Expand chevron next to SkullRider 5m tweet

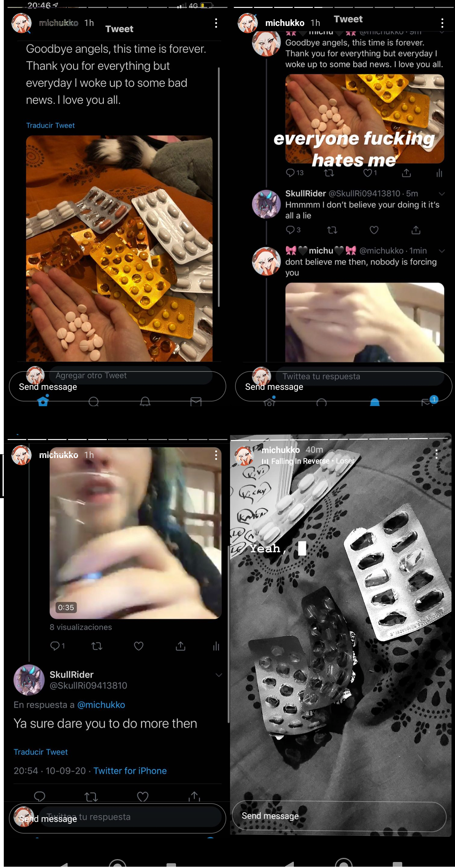441,194
